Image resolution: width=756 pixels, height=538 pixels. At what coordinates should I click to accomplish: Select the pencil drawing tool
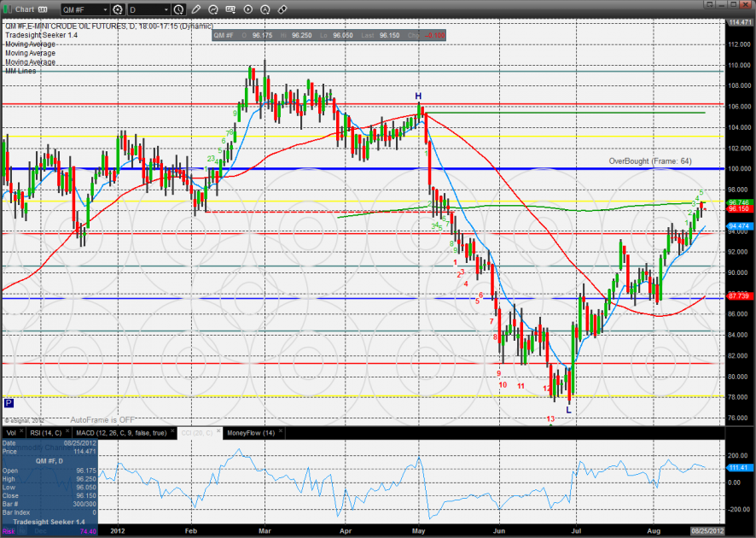pos(196,9)
